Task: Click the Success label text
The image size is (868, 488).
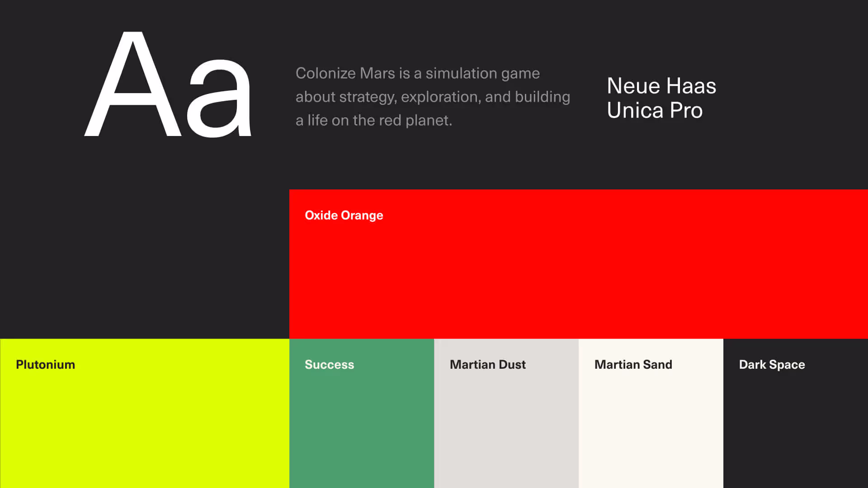Action: [329, 365]
